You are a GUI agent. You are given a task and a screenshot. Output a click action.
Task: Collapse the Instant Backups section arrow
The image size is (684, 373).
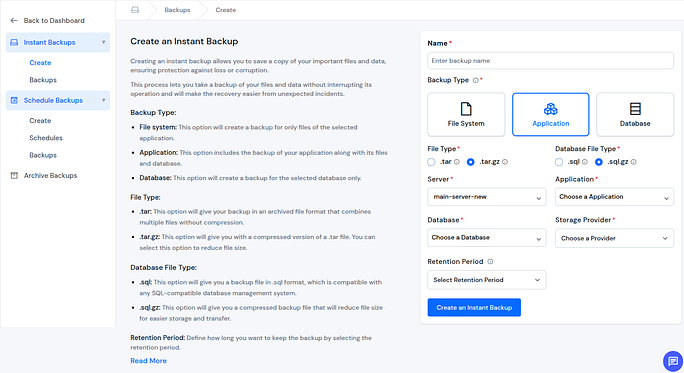tap(103, 42)
